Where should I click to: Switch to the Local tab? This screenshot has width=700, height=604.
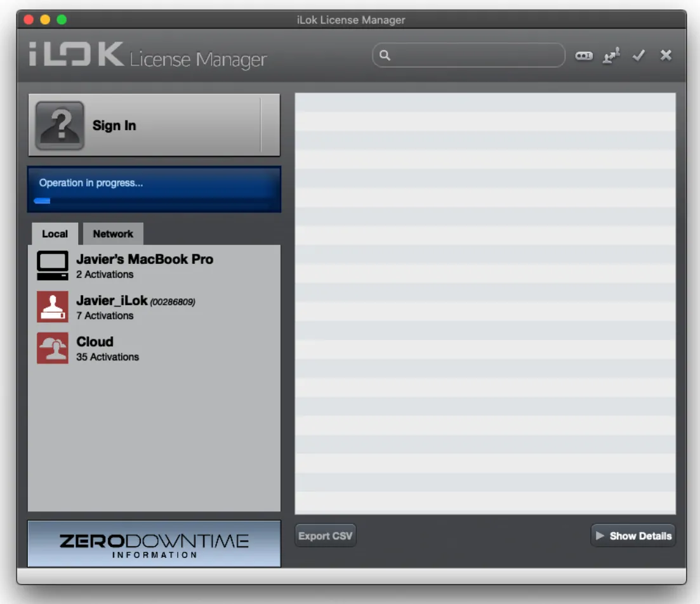(x=55, y=234)
